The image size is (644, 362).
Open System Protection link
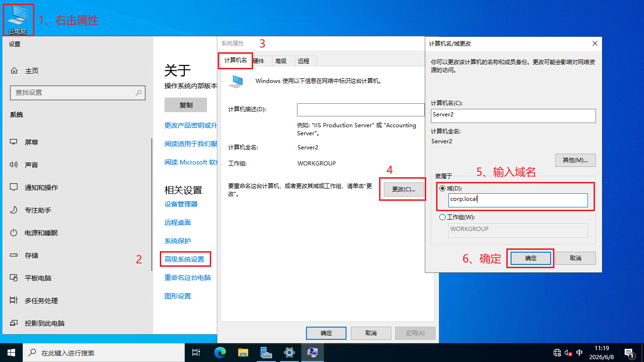point(178,241)
